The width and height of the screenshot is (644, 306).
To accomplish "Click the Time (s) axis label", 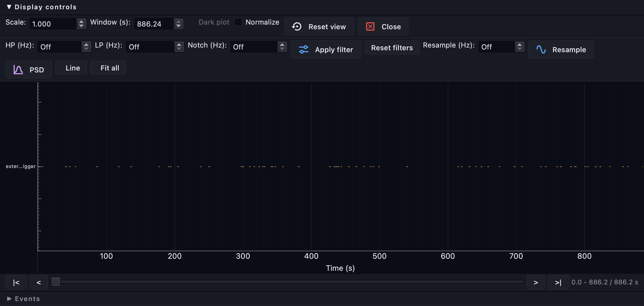I will (x=340, y=268).
